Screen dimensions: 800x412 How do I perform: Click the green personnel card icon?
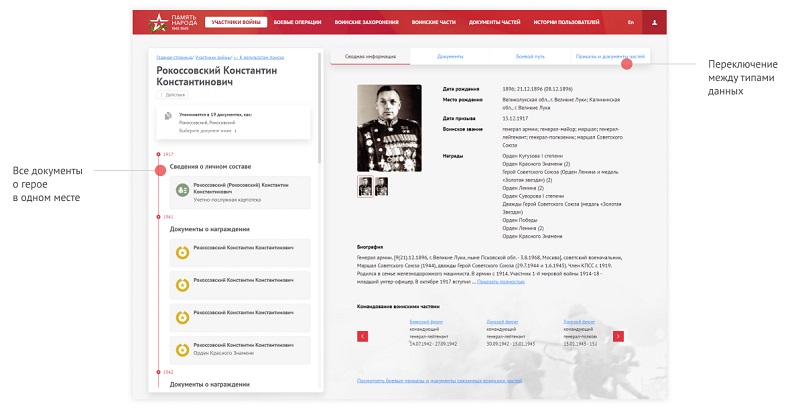click(182, 190)
